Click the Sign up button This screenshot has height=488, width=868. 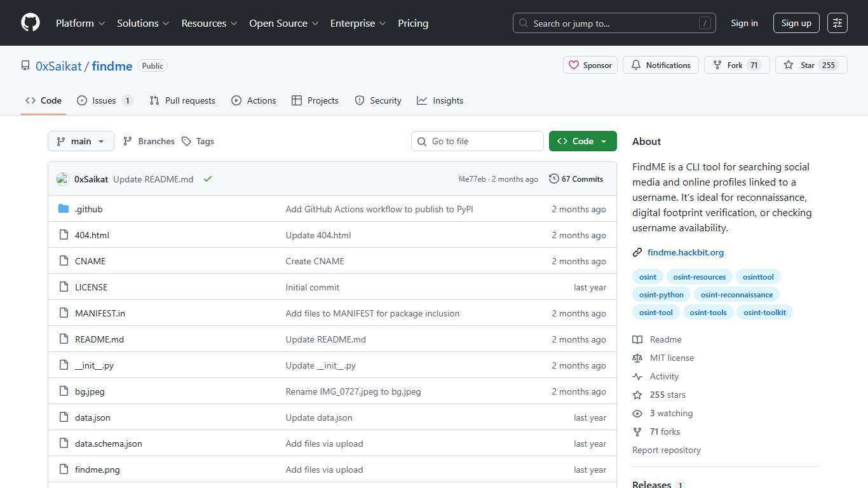click(796, 22)
